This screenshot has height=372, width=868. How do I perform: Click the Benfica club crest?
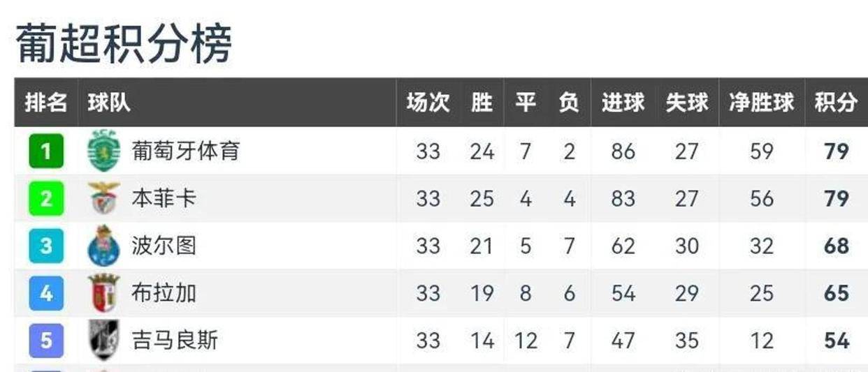[103, 198]
